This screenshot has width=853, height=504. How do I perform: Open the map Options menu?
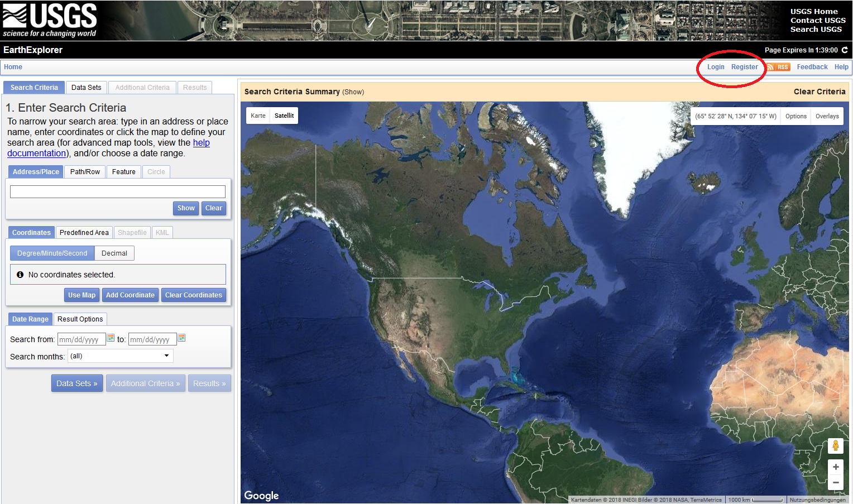(796, 117)
